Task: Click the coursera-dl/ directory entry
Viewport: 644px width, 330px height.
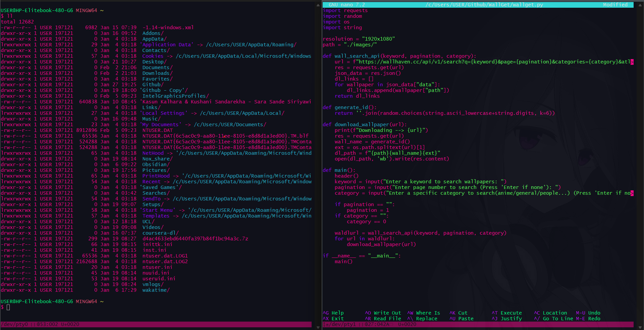Action: point(160,233)
